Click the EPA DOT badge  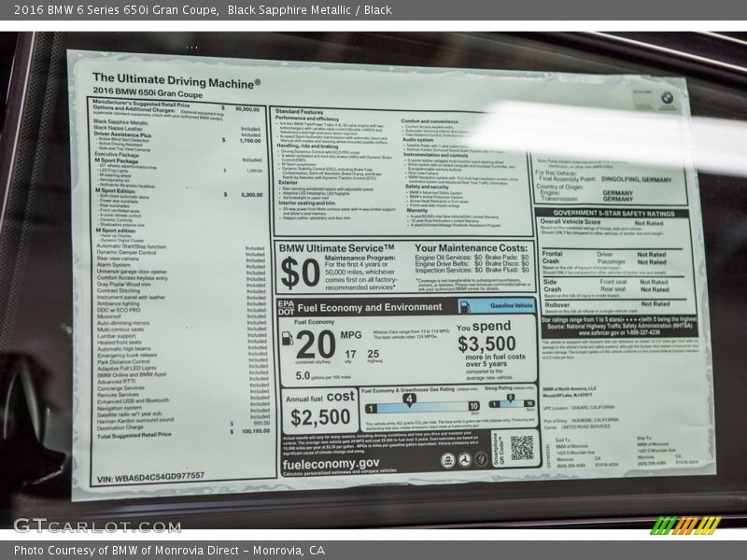[286, 308]
